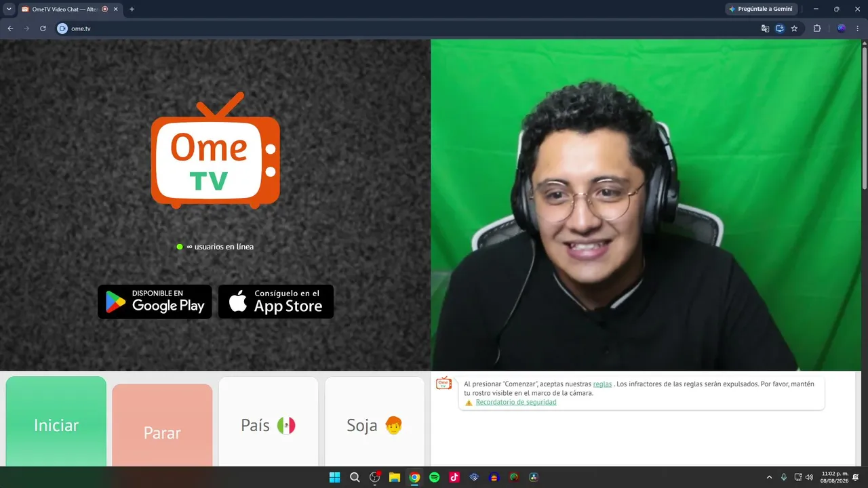The height and width of the screenshot is (488, 868).
Task: Open the "reglas" link in the notice
Action: coord(602,384)
